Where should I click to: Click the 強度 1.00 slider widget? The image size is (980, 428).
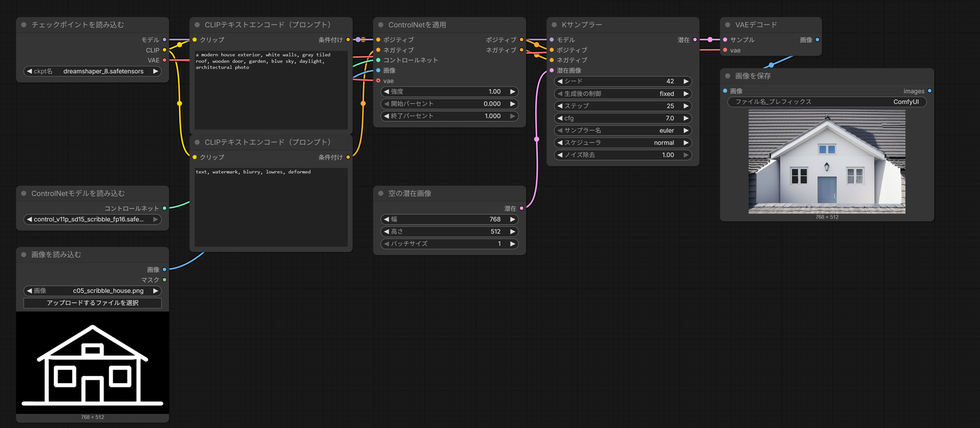tap(450, 92)
